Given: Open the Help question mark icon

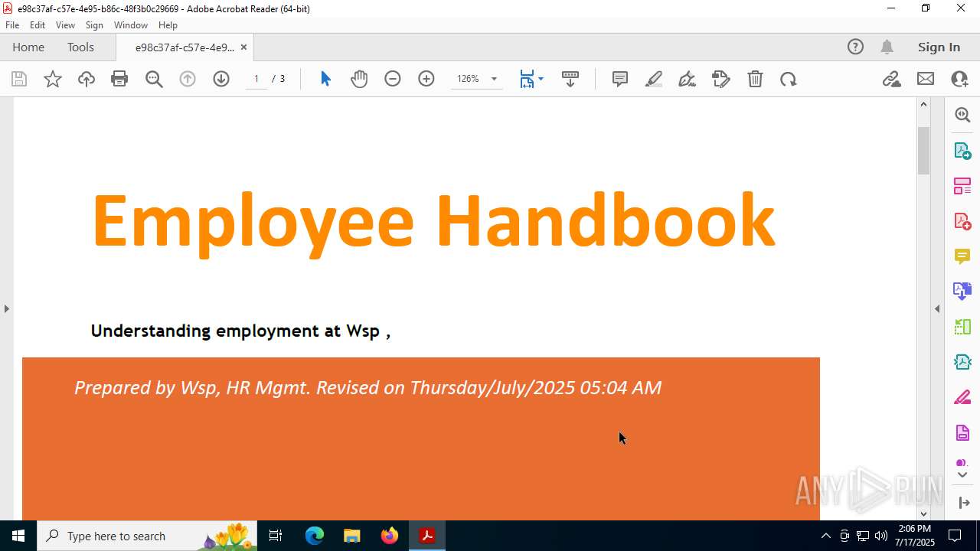Looking at the screenshot, I should [x=855, y=47].
